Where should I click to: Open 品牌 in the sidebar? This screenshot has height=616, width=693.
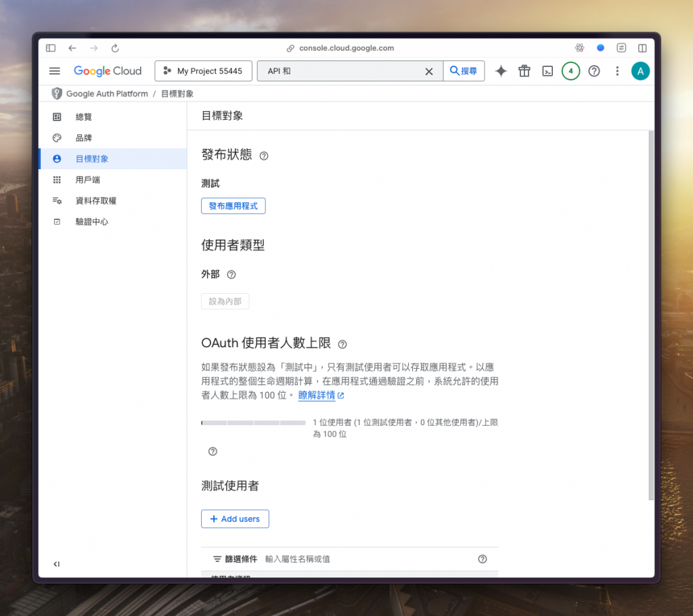[x=113, y=138]
